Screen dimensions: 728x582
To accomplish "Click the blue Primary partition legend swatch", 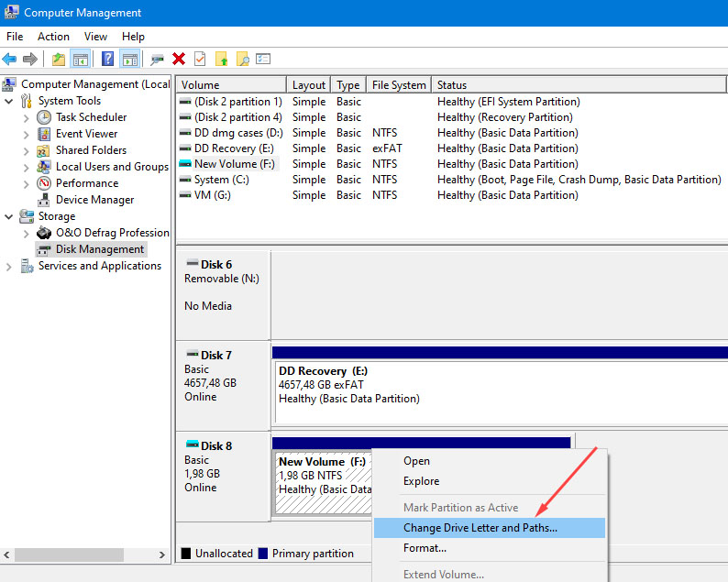I will pos(263,554).
